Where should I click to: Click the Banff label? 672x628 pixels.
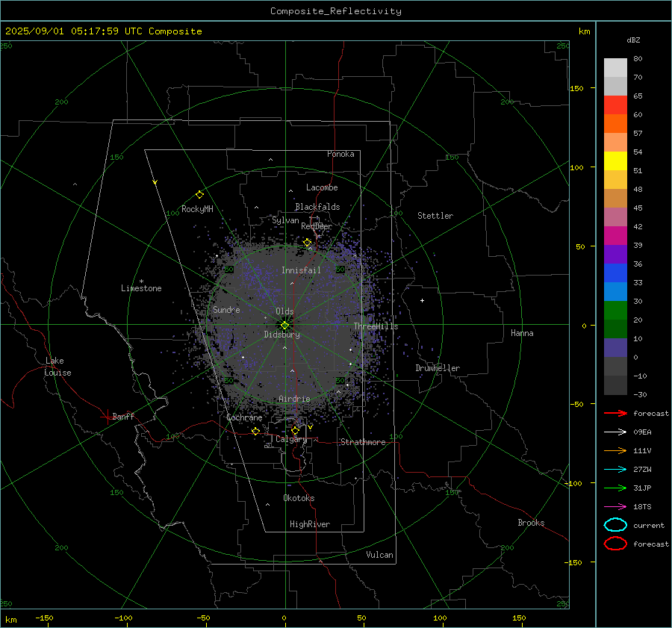click(123, 416)
